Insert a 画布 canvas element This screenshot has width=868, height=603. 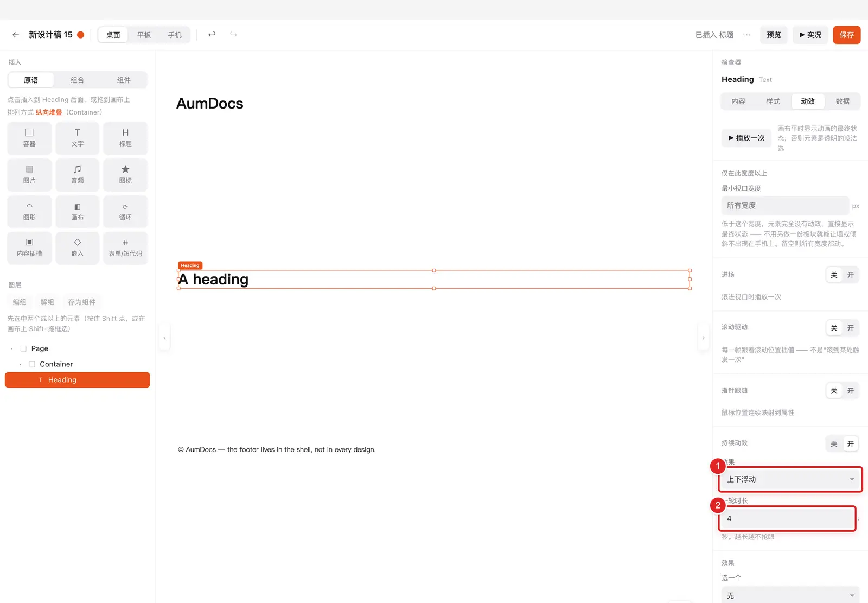click(x=78, y=211)
